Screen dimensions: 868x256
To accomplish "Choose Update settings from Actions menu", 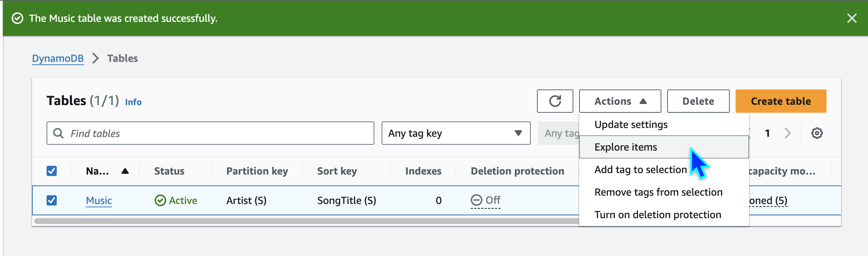I will click(x=664, y=125).
